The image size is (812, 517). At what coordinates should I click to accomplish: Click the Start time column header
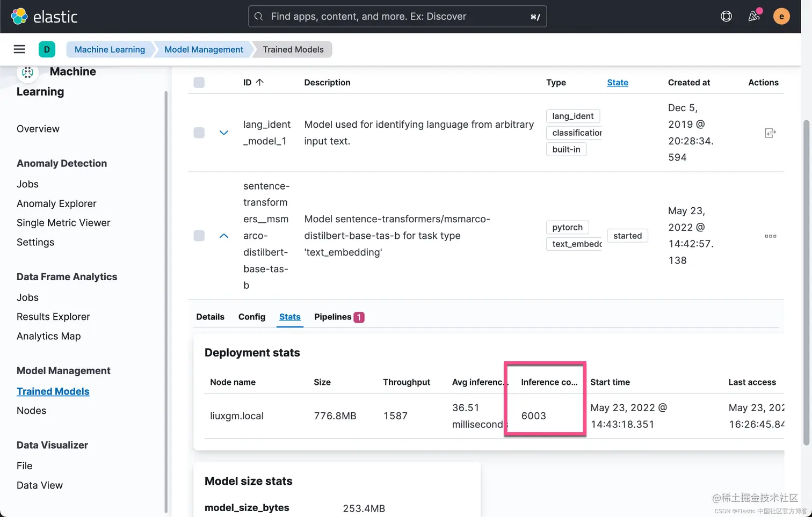[610, 382]
